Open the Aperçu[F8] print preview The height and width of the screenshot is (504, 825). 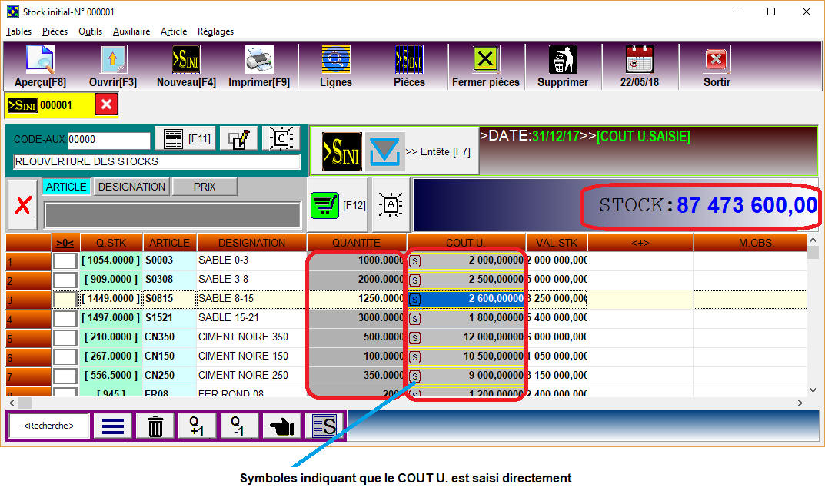coord(40,61)
